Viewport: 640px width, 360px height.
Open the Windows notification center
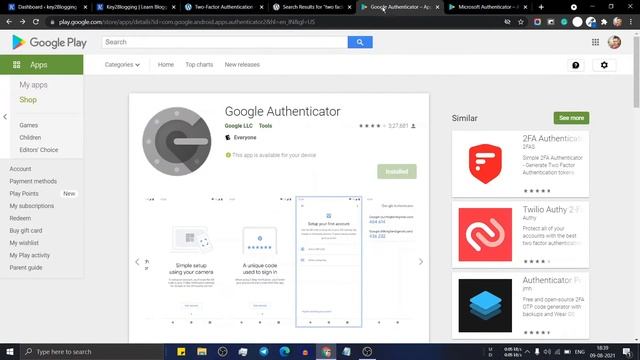pyautogui.click(x=627, y=351)
